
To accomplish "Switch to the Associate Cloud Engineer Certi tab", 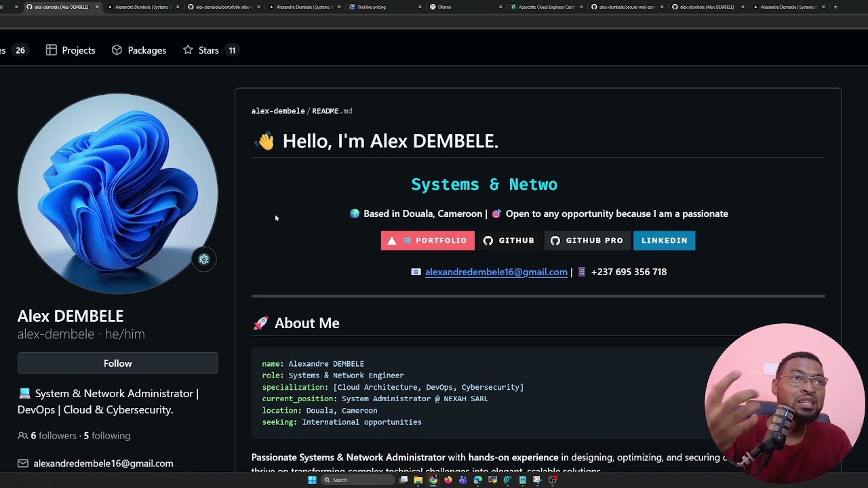I will (x=547, y=7).
